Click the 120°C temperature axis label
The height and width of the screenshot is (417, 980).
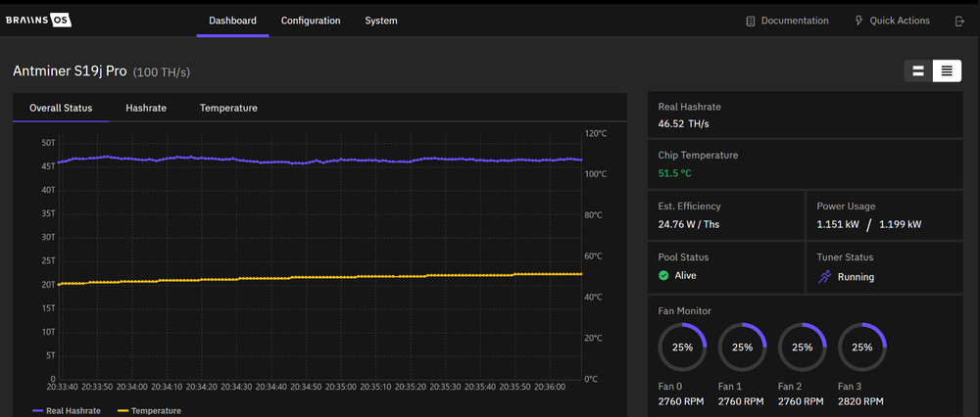[596, 133]
